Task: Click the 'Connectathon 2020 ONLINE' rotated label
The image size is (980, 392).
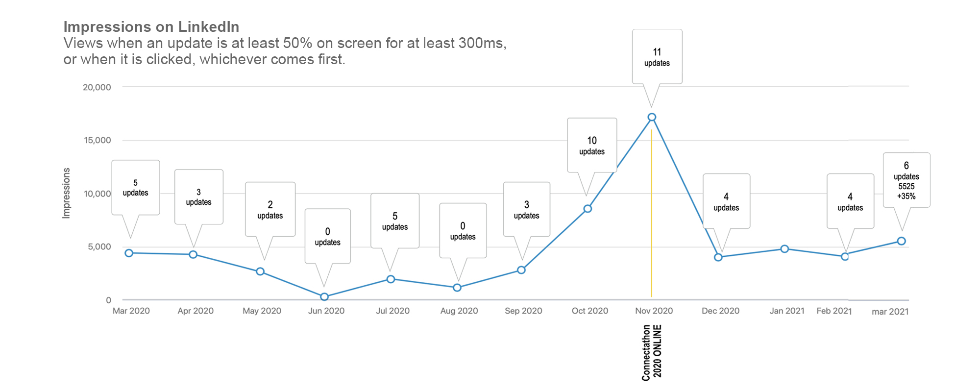Action: [x=652, y=352]
